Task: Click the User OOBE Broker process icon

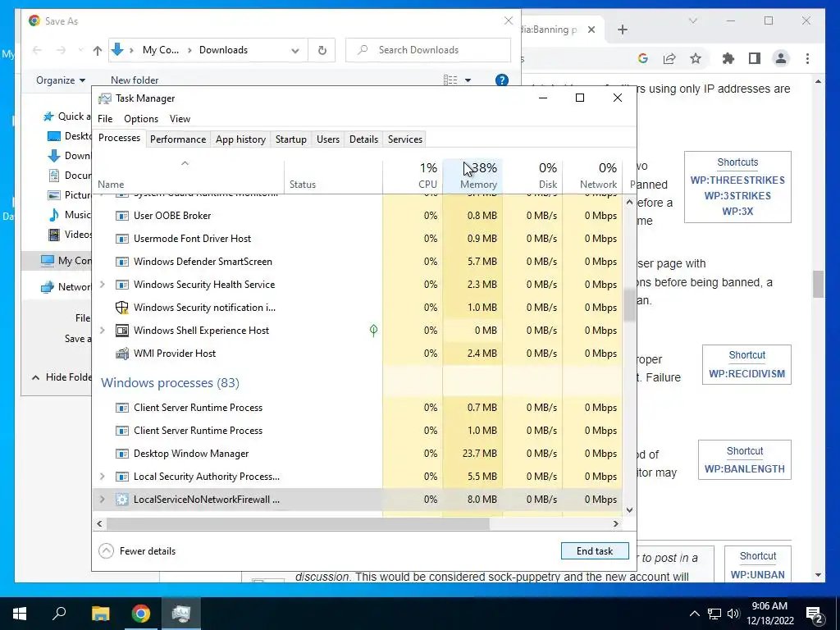Action: (122, 216)
